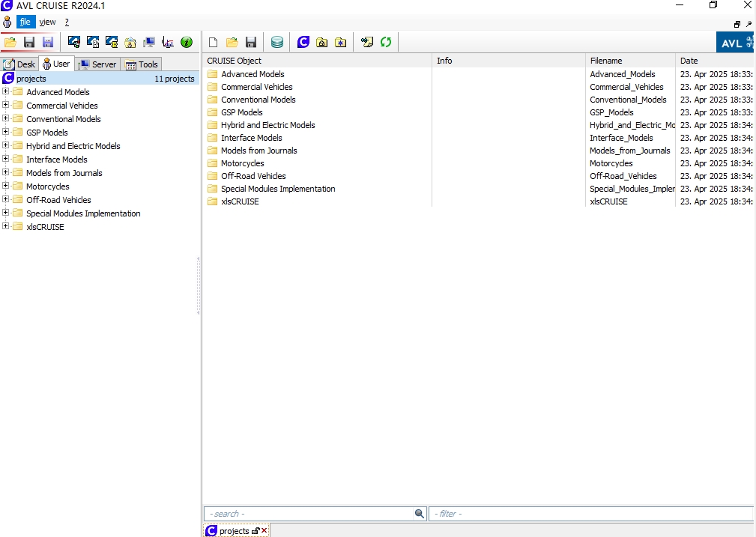Click the open folder icon in right toolbar
Screen dimensions: 756x537
pos(232,43)
